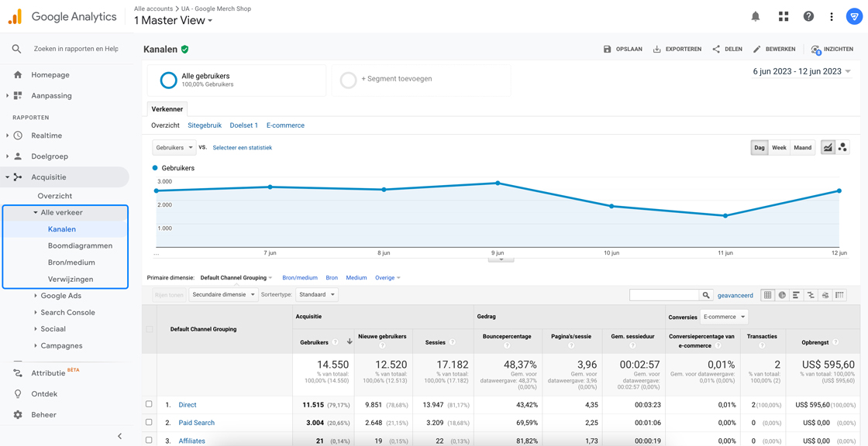Switch table to pivot view
The width and height of the screenshot is (868, 446).
coord(840,295)
